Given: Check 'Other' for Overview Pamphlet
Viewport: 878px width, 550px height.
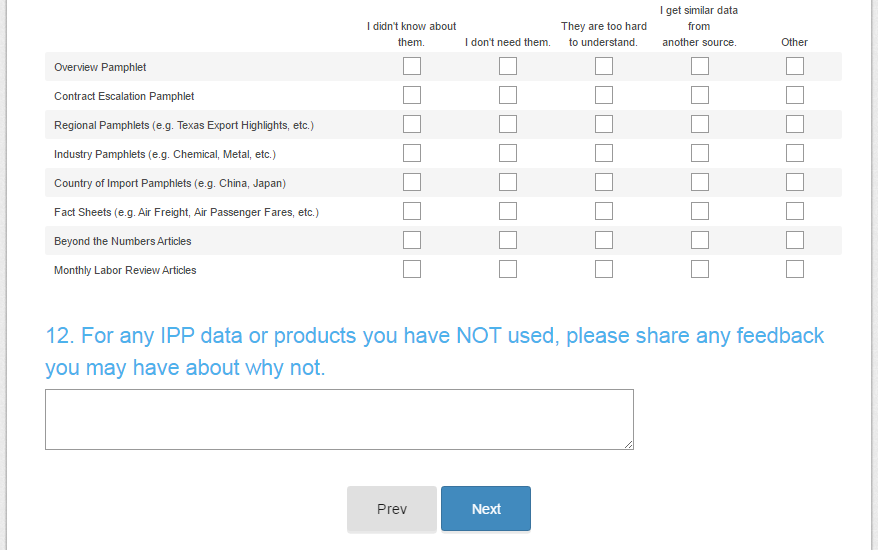Looking at the screenshot, I should pos(795,66).
